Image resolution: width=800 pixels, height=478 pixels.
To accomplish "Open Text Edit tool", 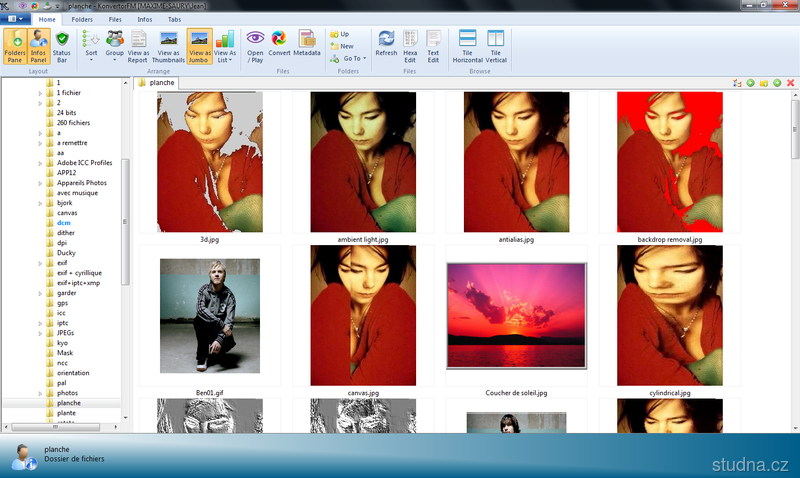I will pos(433,43).
